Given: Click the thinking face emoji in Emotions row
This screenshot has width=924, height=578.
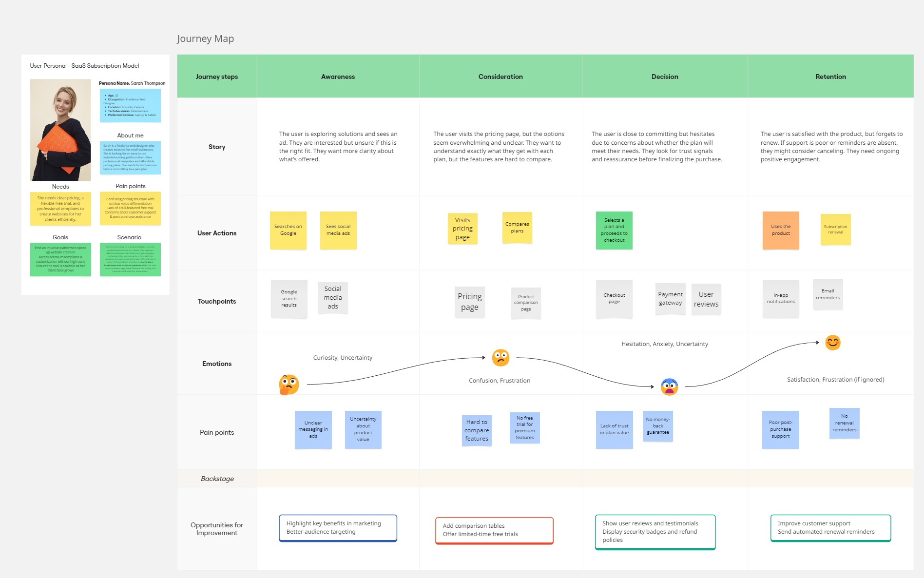Looking at the screenshot, I should coord(289,385).
